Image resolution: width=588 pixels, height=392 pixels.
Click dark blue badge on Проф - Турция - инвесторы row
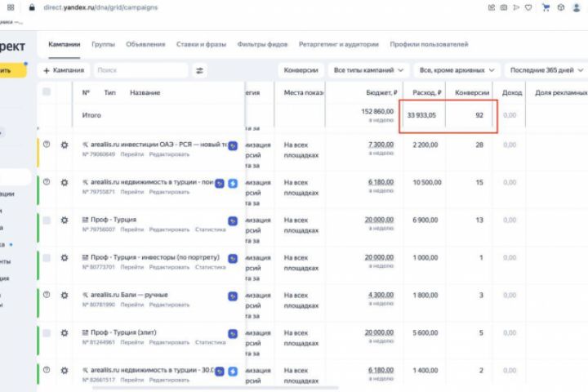pos(233,258)
